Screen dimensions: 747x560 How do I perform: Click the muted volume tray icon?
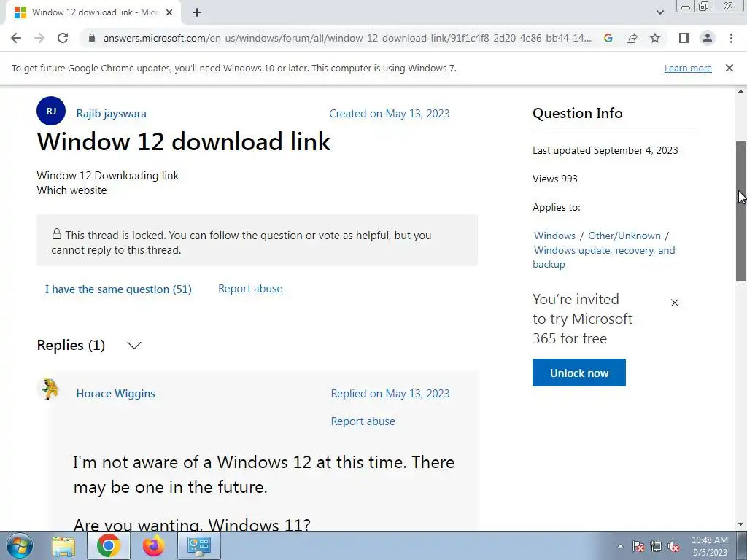click(x=673, y=547)
